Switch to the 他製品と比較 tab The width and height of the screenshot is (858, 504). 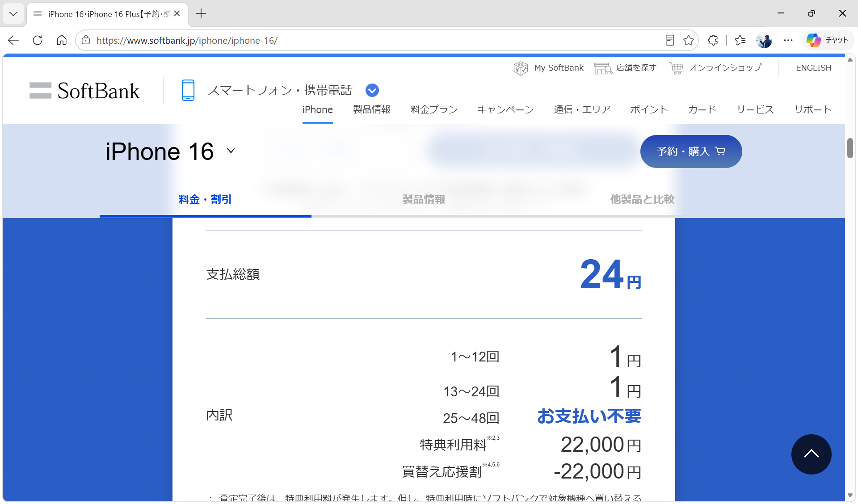click(642, 199)
